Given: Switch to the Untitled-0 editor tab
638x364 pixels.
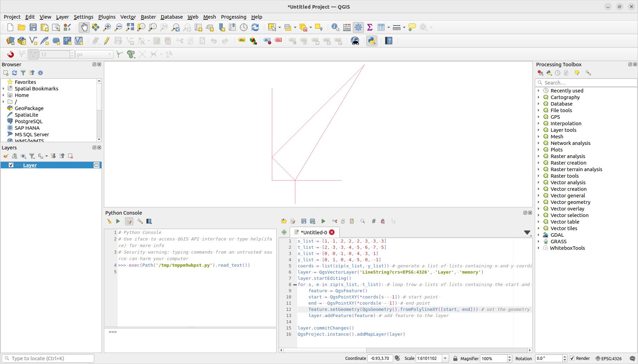Looking at the screenshot, I should tap(314, 232).
